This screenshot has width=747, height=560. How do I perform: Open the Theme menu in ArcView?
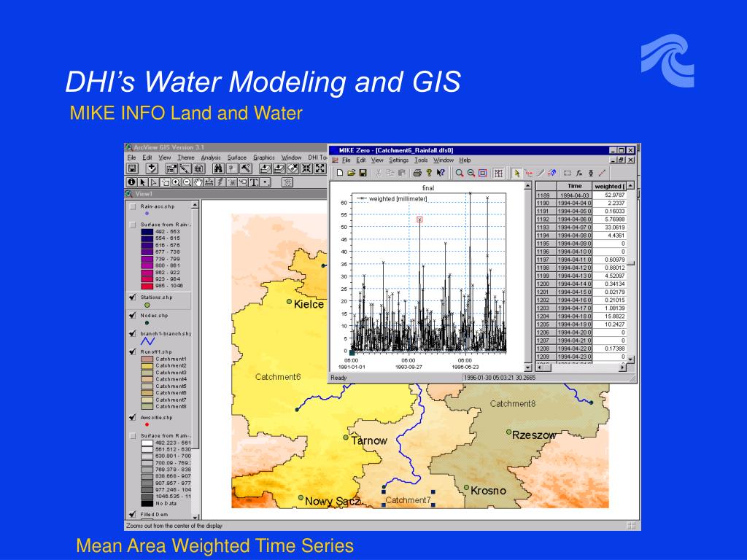coord(186,157)
